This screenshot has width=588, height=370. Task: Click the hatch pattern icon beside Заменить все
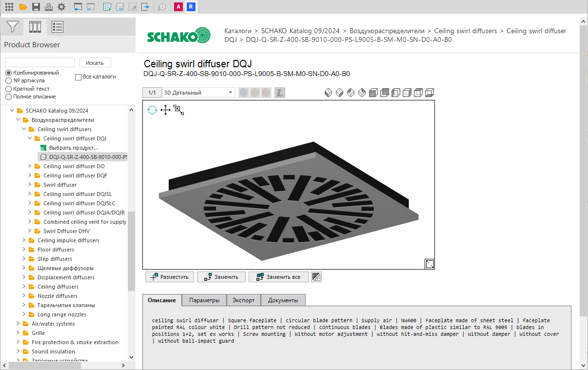tap(316, 277)
